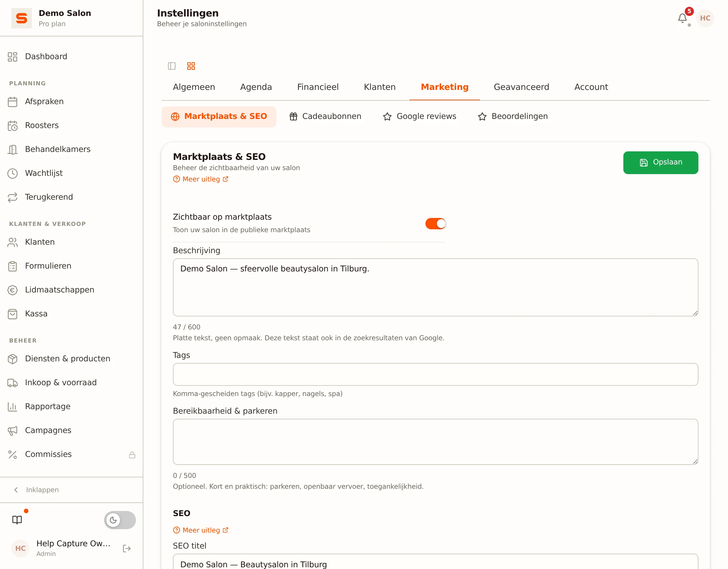728x569 pixels.
Task: Open Wachtlijst in the sidebar
Action: pos(71,173)
